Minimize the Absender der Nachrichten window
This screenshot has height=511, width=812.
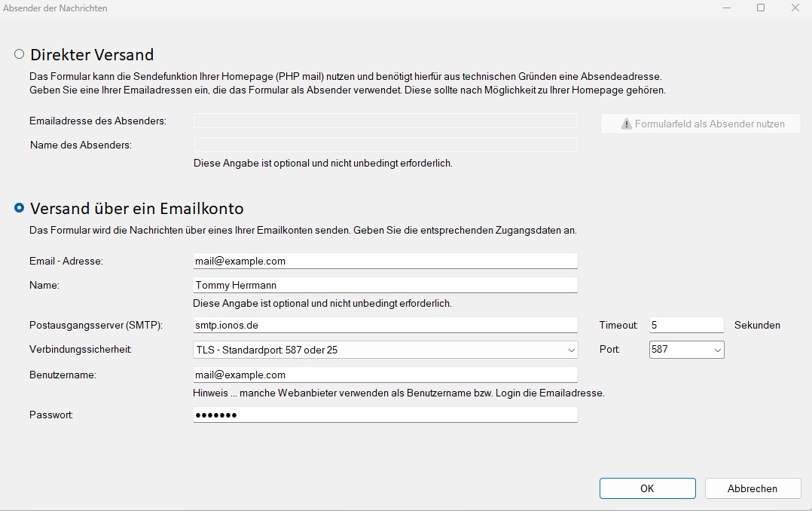coord(725,8)
